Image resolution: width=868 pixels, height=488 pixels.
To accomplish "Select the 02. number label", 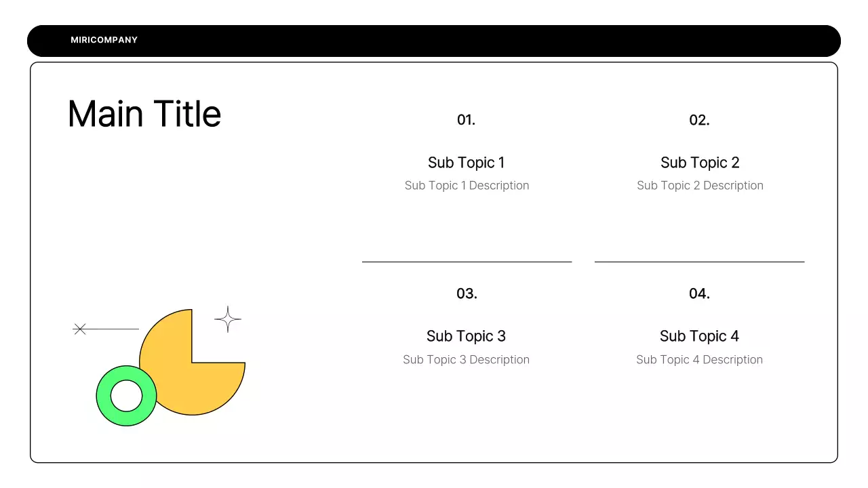I will point(699,120).
